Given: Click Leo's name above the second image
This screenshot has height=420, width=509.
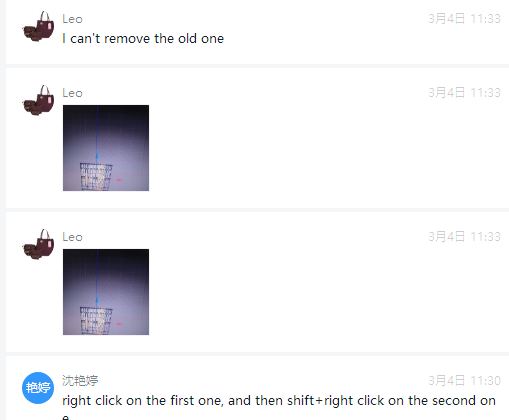Looking at the screenshot, I should pyautogui.click(x=72, y=237).
